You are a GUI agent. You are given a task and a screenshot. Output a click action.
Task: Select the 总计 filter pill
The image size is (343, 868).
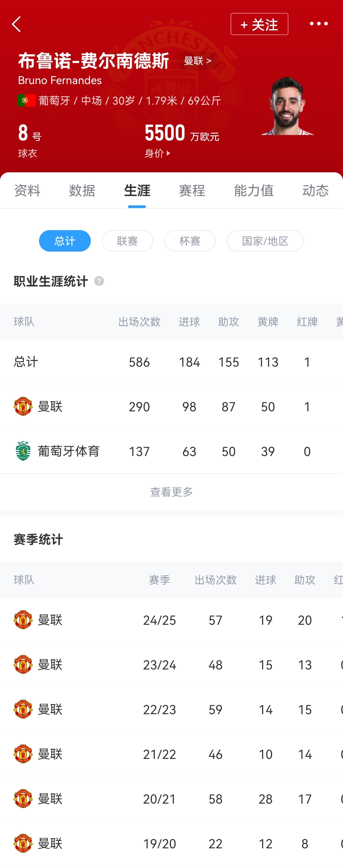pos(65,241)
